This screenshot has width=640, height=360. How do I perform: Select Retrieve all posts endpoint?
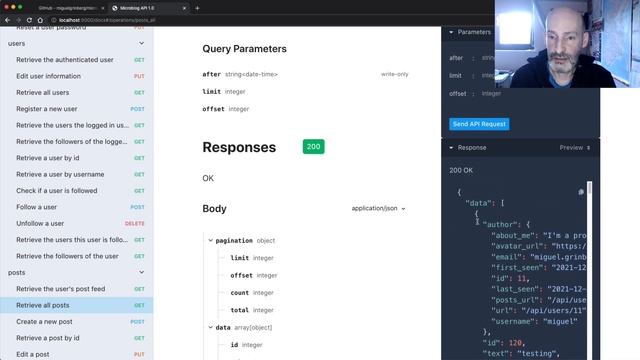tap(77, 305)
